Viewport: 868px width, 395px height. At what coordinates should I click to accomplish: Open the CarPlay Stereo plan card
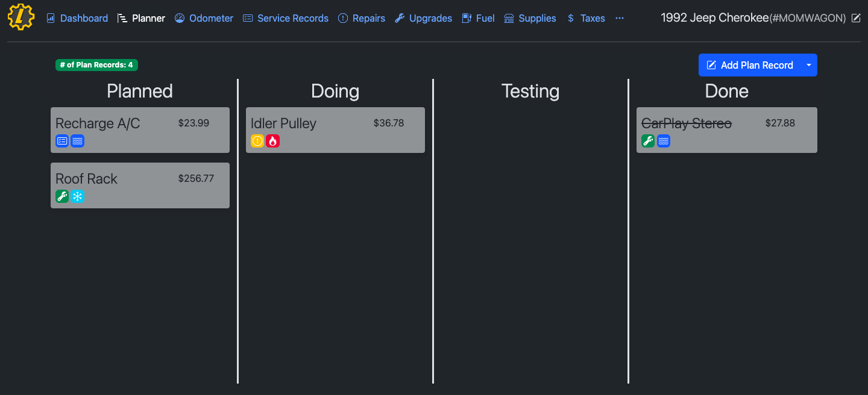click(726, 129)
